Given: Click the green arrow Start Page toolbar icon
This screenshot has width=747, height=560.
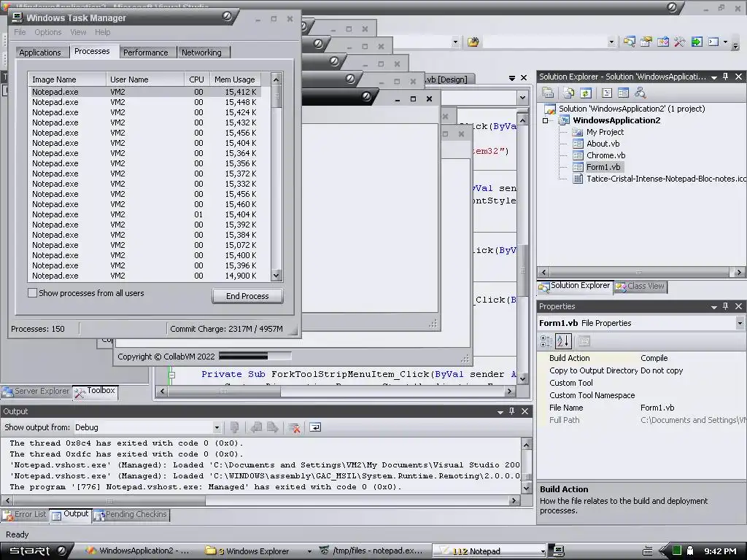Looking at the screenshot, I should click(697, 42).
